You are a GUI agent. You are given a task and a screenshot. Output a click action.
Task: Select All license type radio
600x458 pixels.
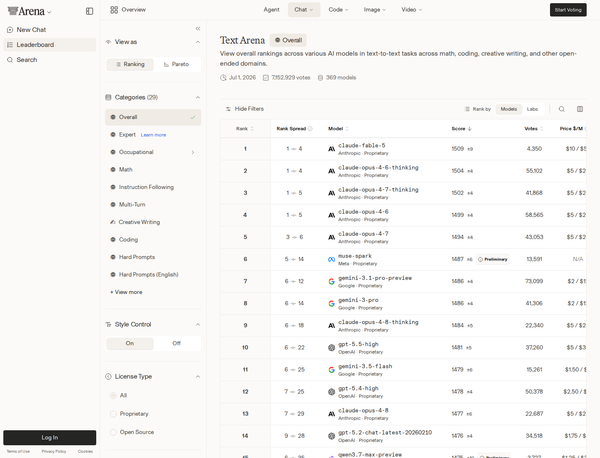tap(113, 396)
